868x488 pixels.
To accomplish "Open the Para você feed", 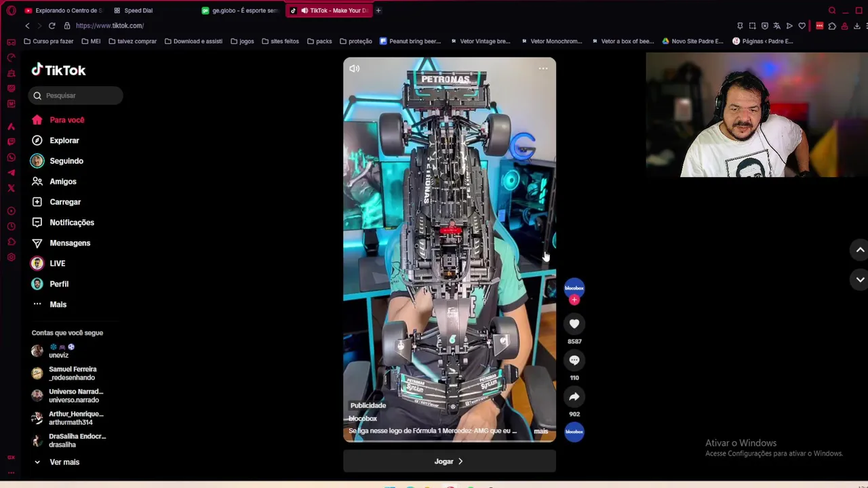I will tap(58, 120).
